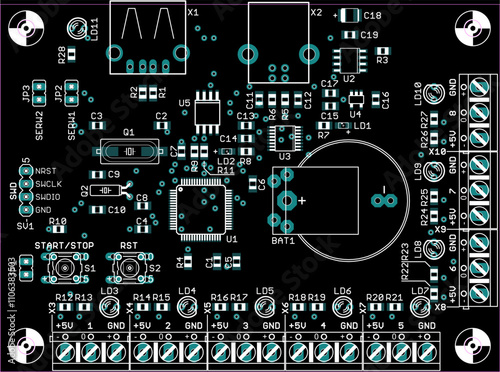Click the C19 capacitor footprint
This screenshot has width=500, height=372.
(350, 35)
